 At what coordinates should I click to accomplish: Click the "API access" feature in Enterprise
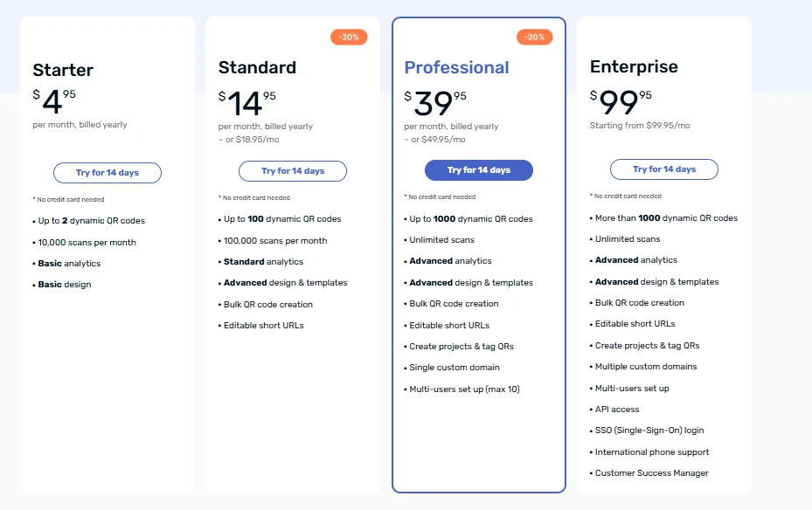(617, 410)
